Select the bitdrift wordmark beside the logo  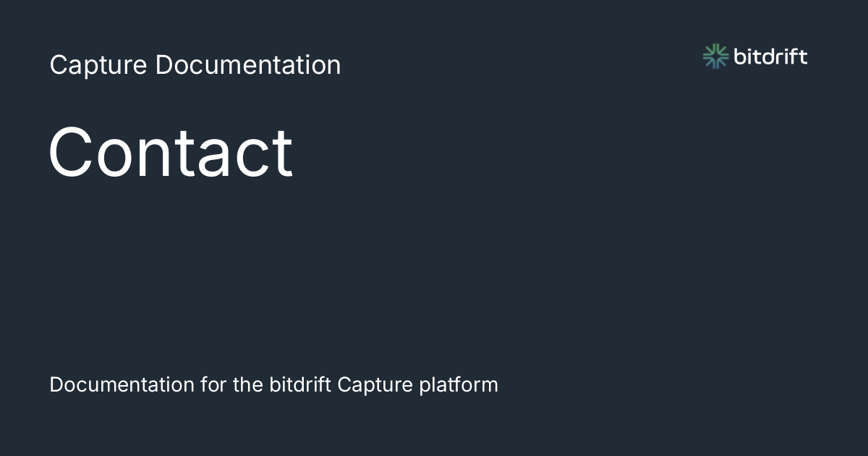[x=770, y=56]
